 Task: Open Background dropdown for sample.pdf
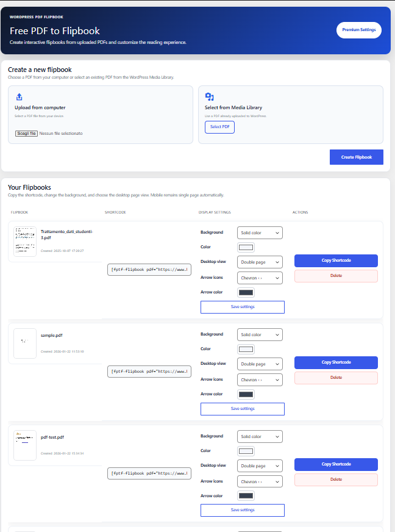pyautogui.click(x=260, y=334)
